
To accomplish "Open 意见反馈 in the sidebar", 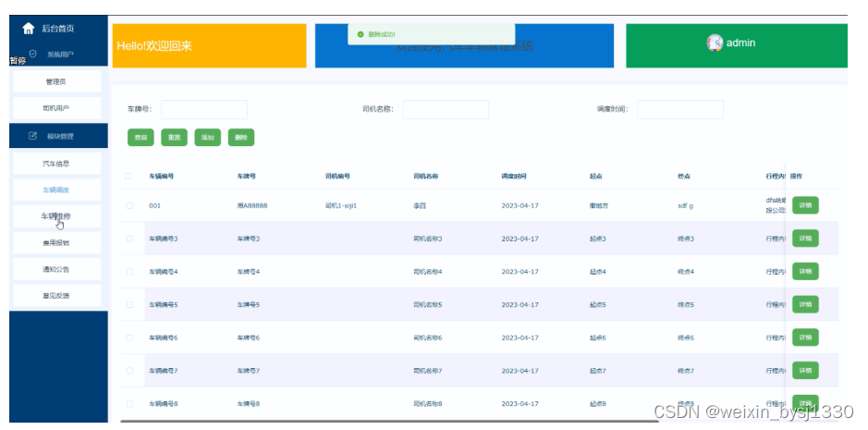I will pos(57,296).
